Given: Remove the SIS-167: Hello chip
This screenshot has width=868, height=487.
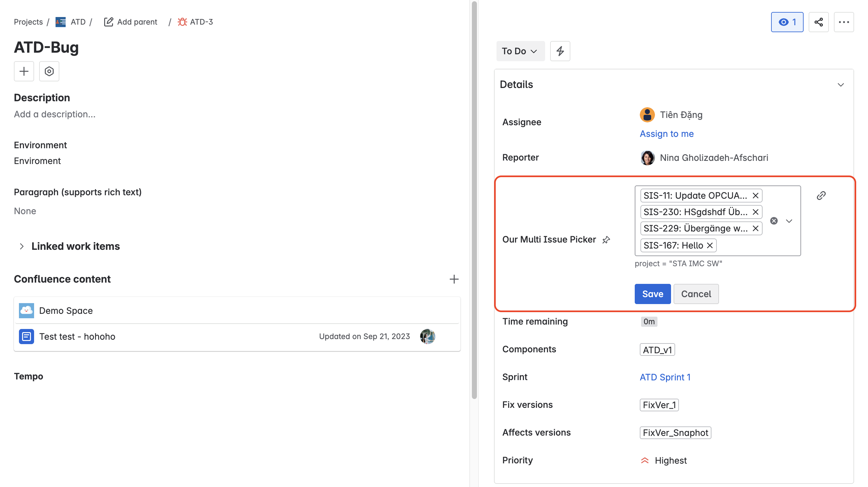Looking at the screenshot, I should tap(710, 245).
